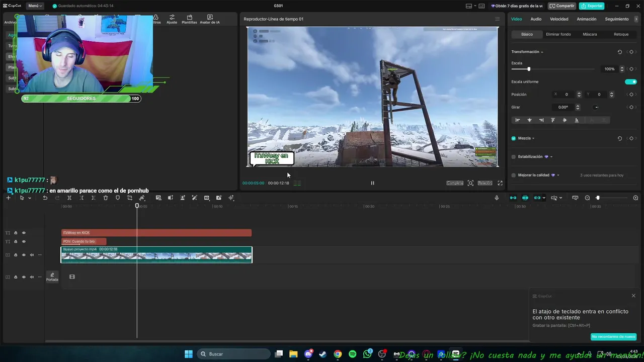
Task: Open the Menú dropdown
Action: [35, 6]
